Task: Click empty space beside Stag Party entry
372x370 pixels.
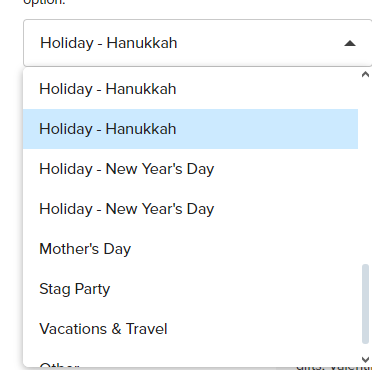Action: (233, 289)
